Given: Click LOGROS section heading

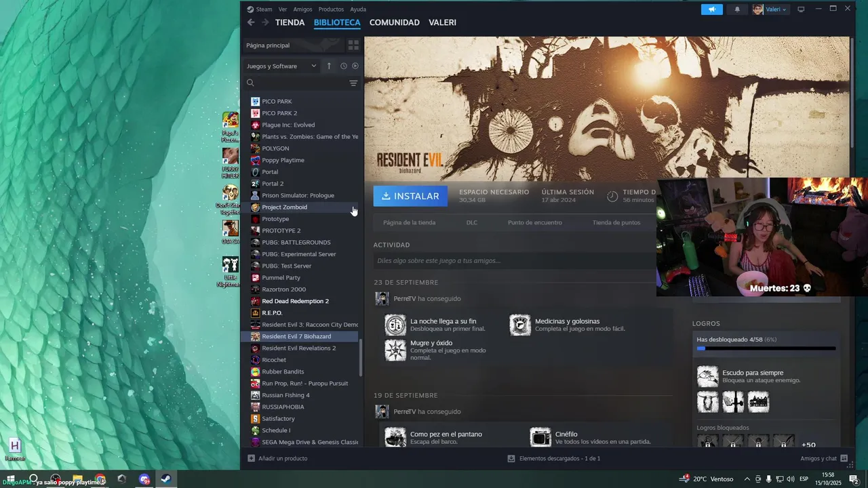Looking at the screenshot, I should 706,323.
